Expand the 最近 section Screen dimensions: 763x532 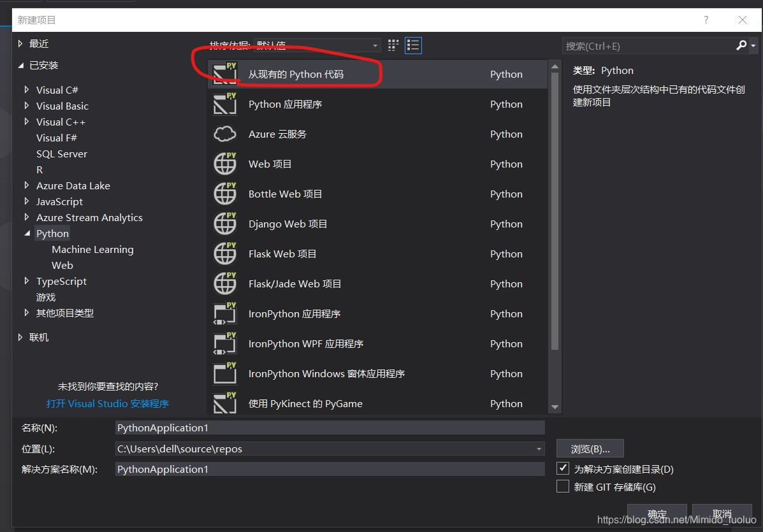tap(20, 44)
